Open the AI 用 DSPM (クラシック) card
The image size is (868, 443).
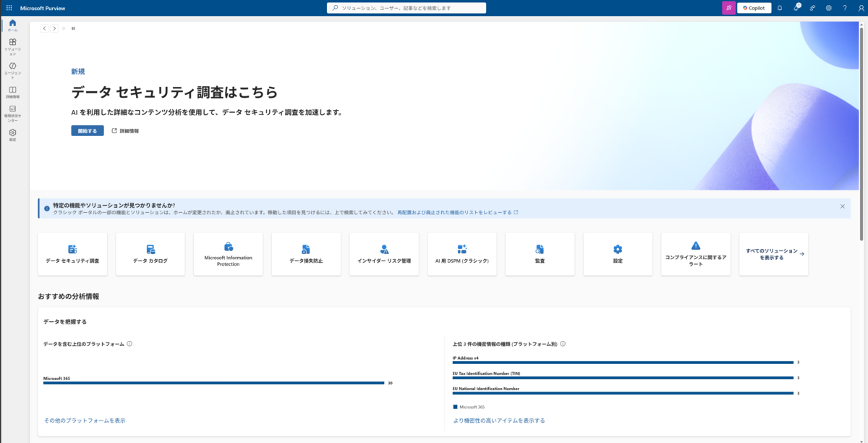tap(462, 254)
